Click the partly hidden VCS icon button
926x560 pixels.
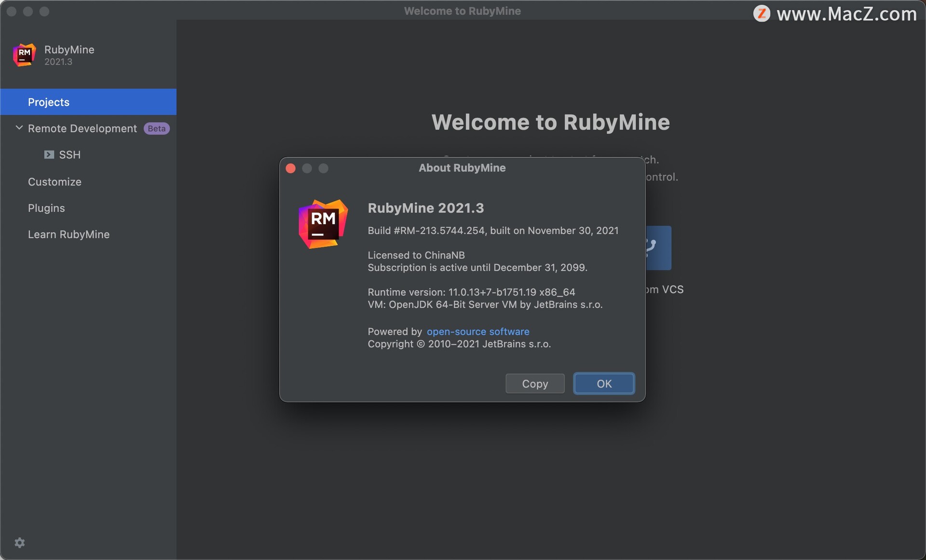[x=658, y=248]
